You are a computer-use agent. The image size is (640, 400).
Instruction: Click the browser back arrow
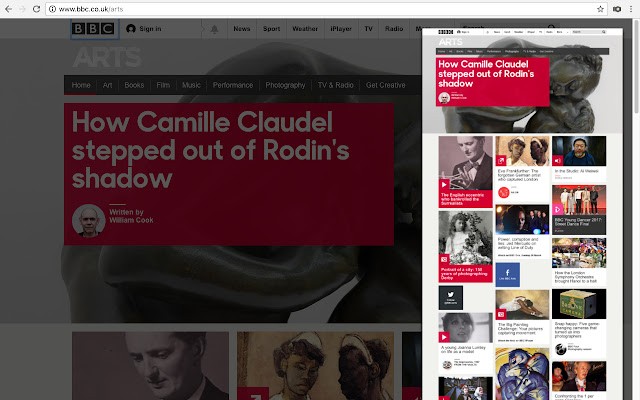coord(10,8)
